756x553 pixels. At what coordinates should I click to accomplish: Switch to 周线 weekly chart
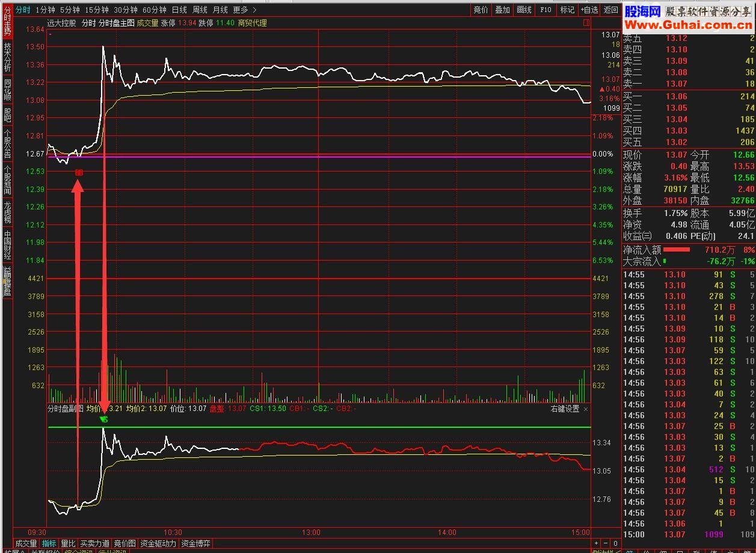click(x=200, y=10)
